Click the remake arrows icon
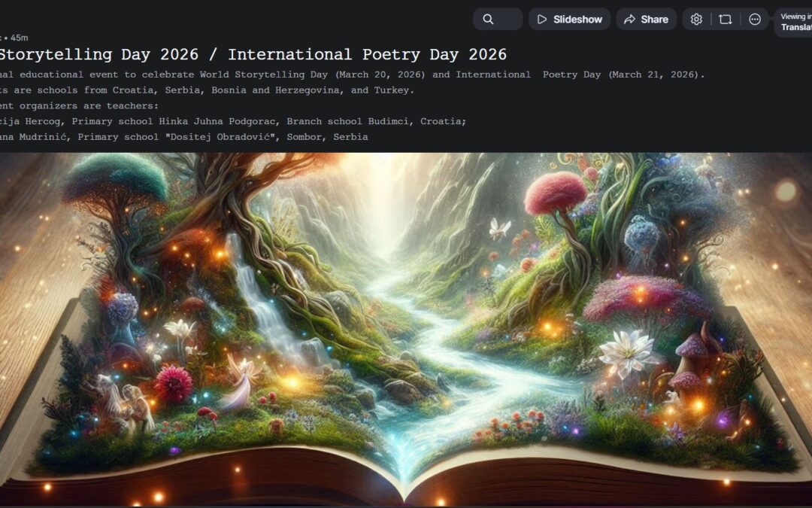Image resolution: width=812 pixels, height=508 pixels. pos(726,20)
